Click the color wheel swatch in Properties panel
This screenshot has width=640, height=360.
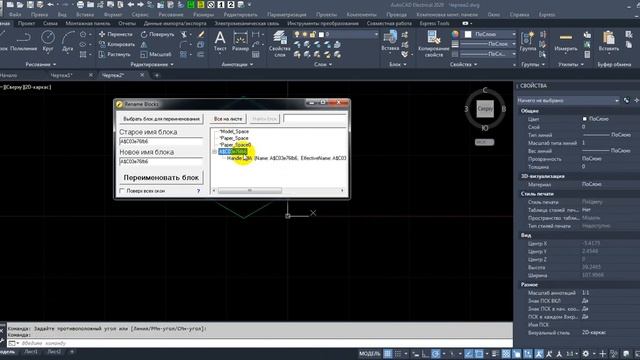(x=455, y=34)
